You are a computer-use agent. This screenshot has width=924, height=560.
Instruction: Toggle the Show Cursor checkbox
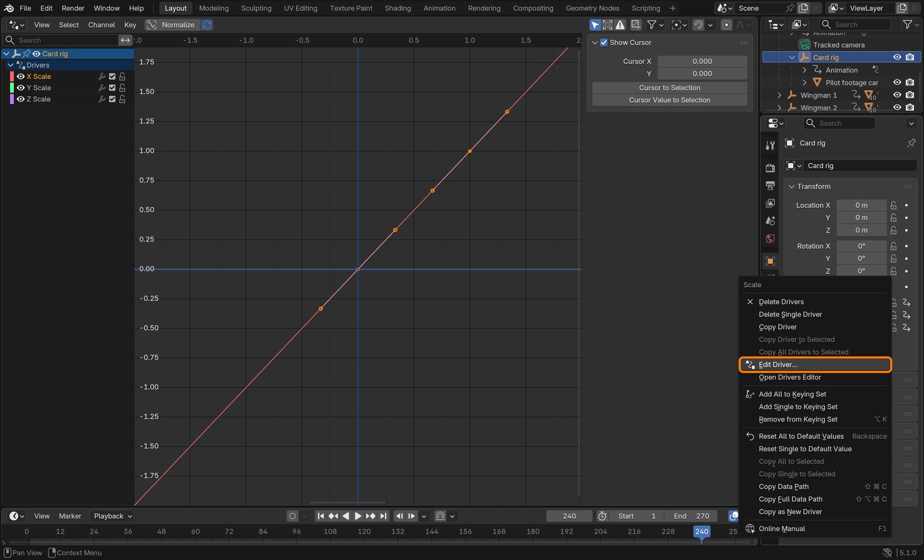[603, 43]
